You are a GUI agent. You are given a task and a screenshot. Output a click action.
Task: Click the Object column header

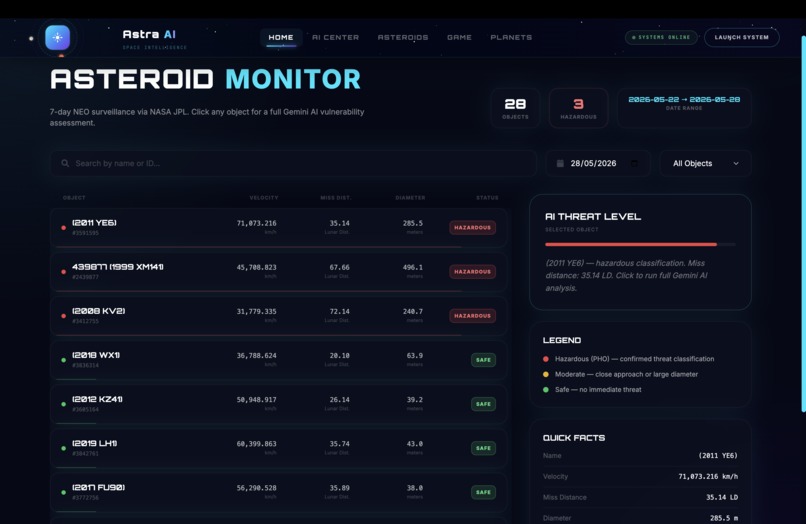[74, 197]
